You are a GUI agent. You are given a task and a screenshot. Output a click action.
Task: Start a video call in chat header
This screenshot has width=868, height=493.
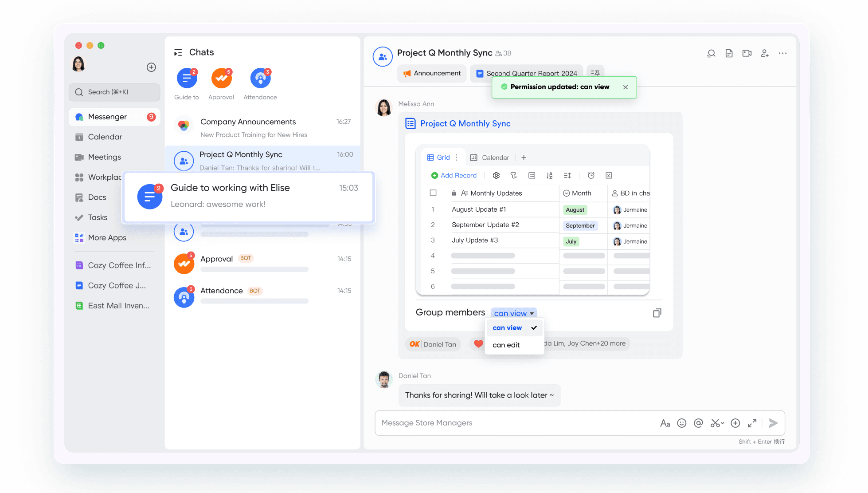747,53
